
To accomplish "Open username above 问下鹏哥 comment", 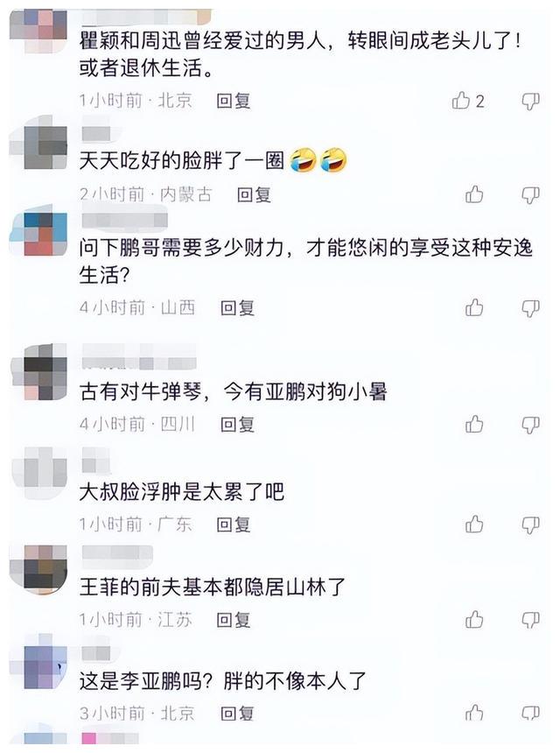I will pyautogui.click(x=125, y=219).
